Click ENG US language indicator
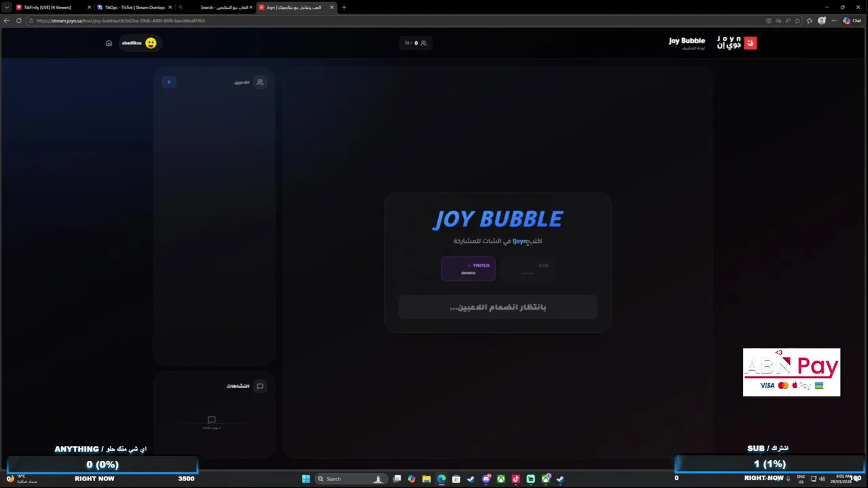The width and height of the screenshot is (868, 488). tap(801, 479)
